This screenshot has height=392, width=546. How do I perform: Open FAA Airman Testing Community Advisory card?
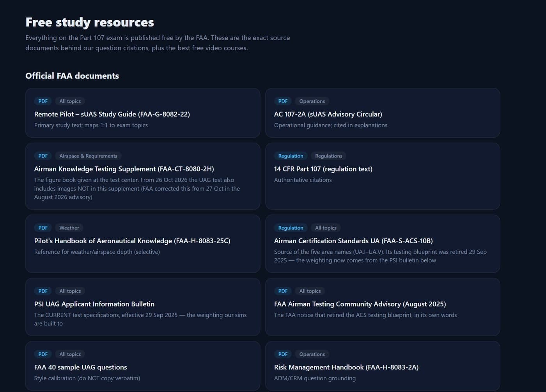(x=383, y=307)
